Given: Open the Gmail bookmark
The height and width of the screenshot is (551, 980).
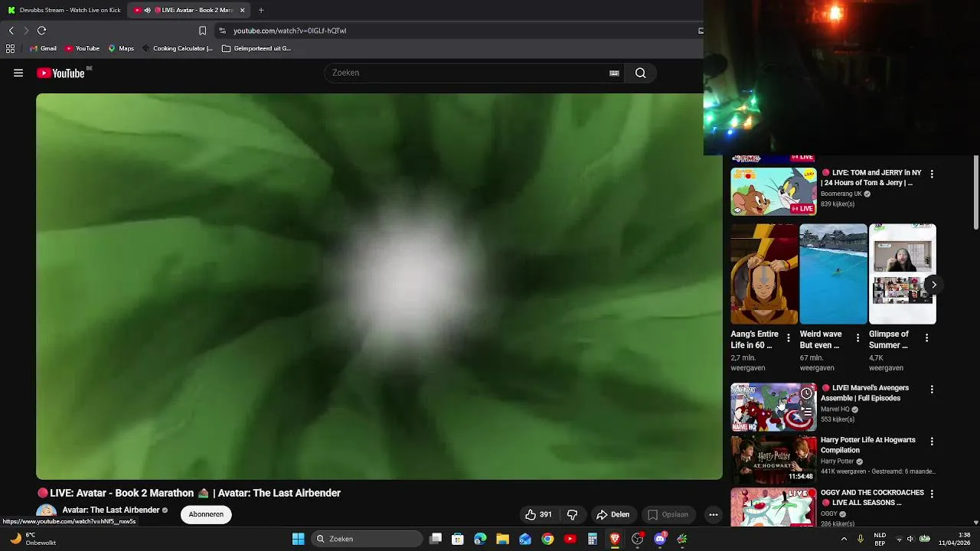Looking at the screenshot, I should point(43,48).
